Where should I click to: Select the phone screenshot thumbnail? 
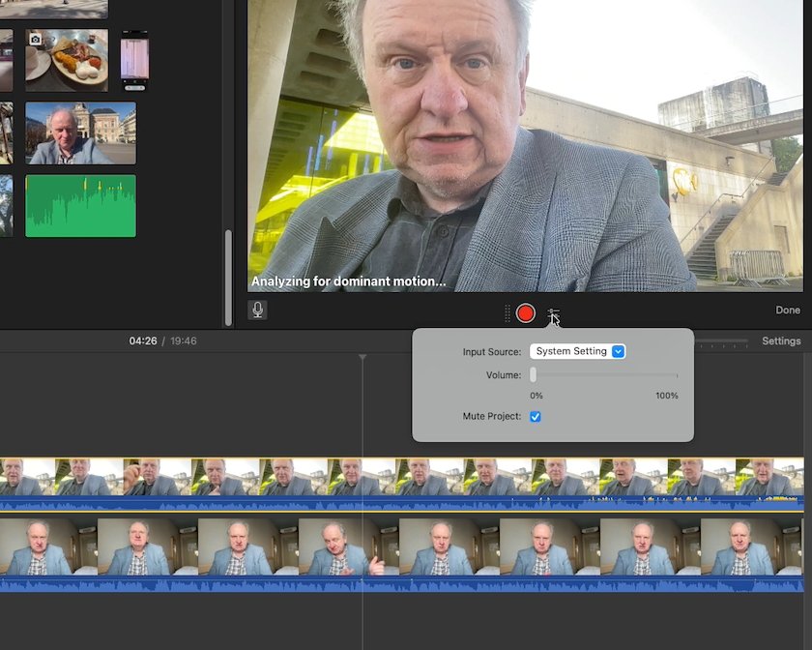[134, 61]
